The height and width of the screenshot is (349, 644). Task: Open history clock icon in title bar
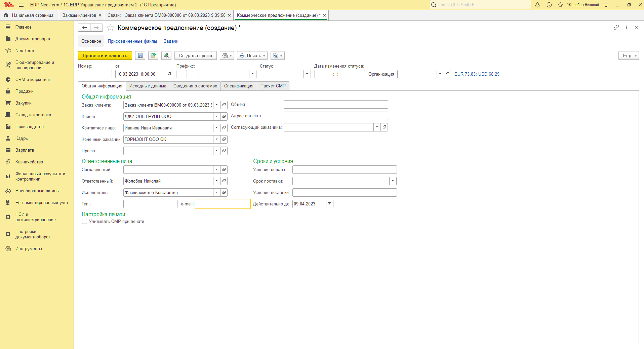pyautogui.click(x=549, y=5)
